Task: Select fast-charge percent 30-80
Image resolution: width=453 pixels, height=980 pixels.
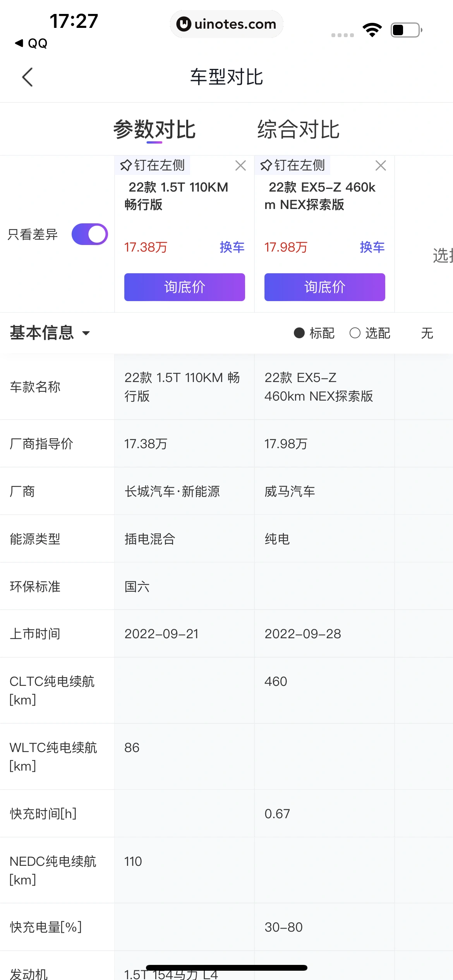Action: [x=283, y=927]
